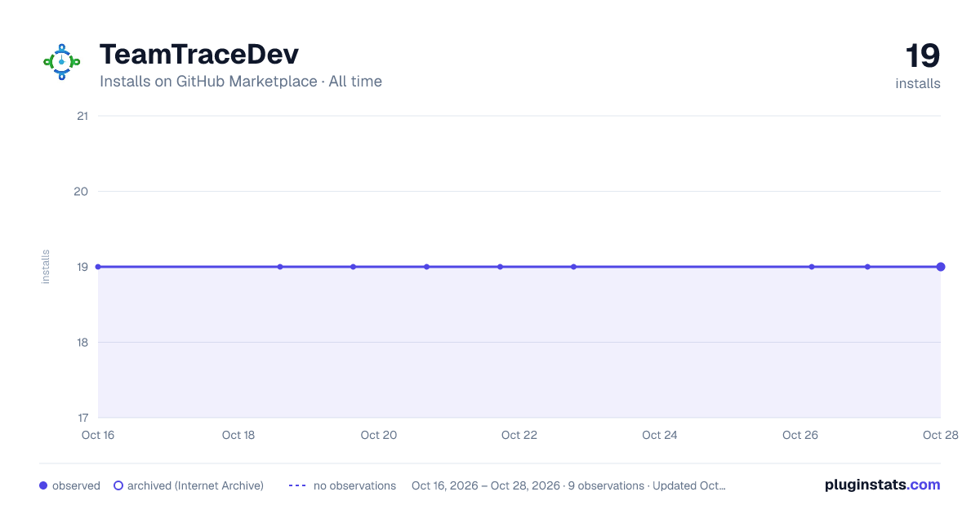Click the 'no observations' legend label
Viewport: 980px width, 514px height.
coord(354,485)
